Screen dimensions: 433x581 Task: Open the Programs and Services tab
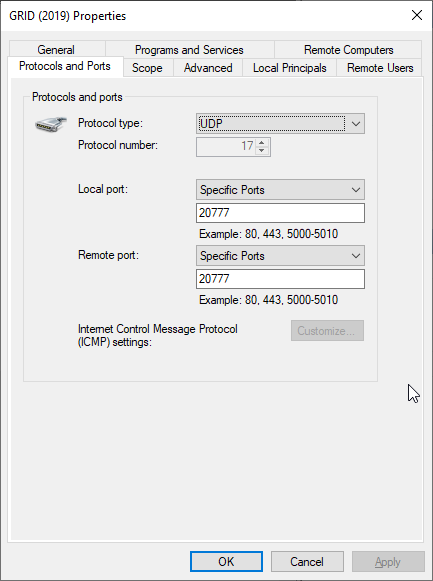coord(189,50)
